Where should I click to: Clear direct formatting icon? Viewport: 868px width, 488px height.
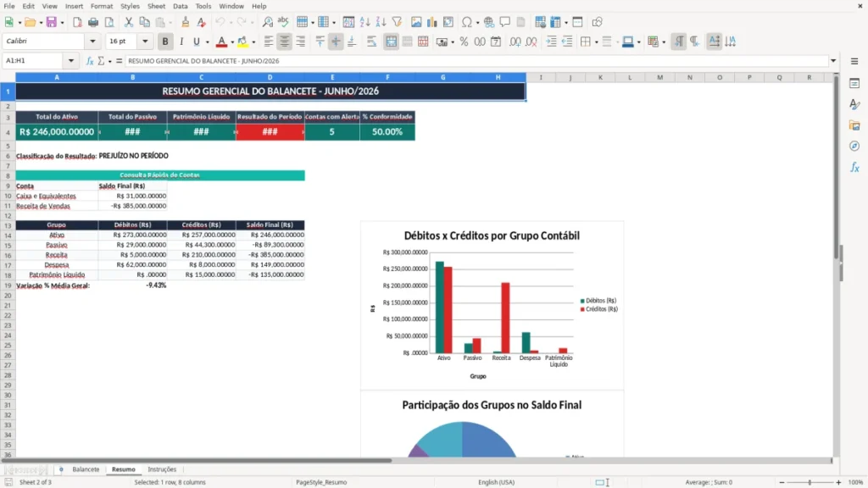click(202, 22)
